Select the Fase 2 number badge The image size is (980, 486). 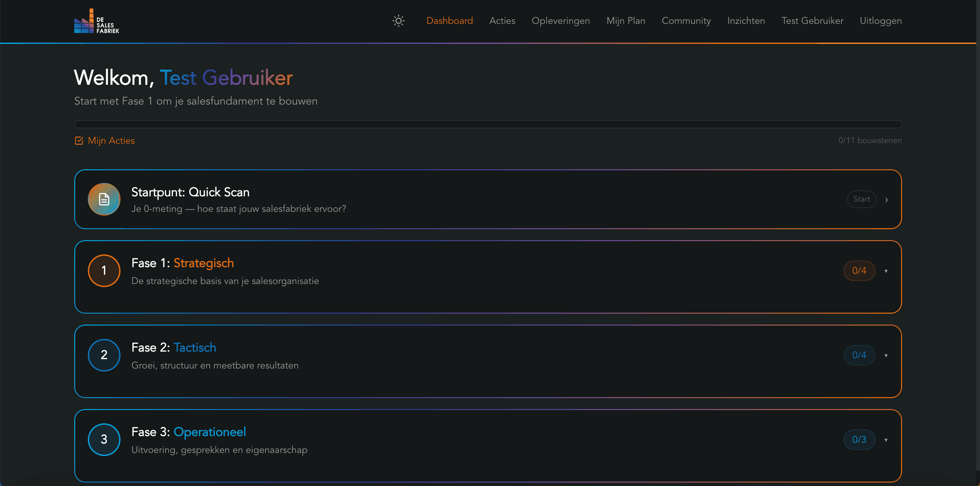(x=103, y=355)
